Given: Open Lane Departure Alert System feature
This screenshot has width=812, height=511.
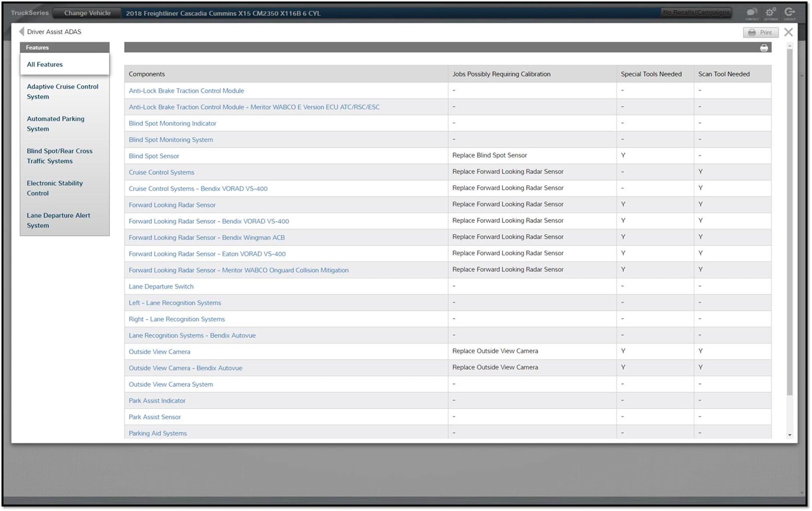Looking at the screenshot, I should point(58,220).
